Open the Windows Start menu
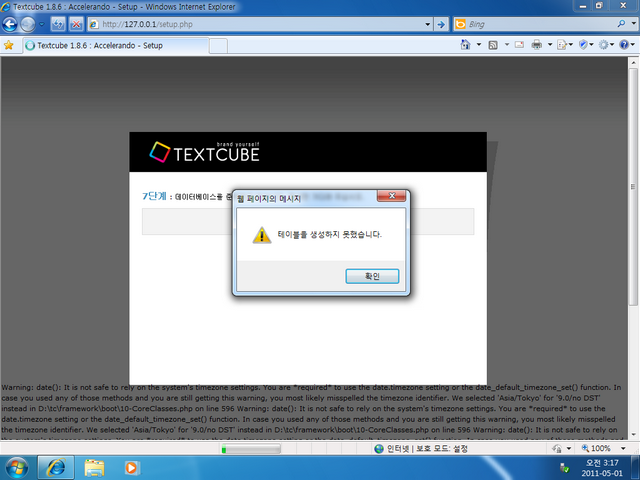640x480 pixels. [17, 468]
